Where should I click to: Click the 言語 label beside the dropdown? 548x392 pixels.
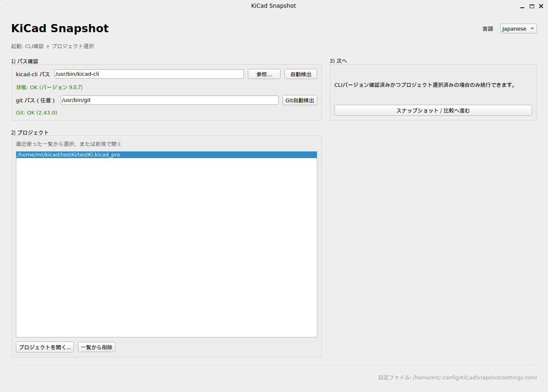[x=488, y=29]
